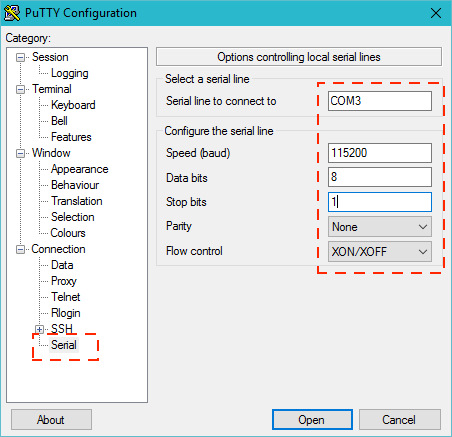The image size is (452, 437).
Task: Click the About button
Action: tap(51, 420)
